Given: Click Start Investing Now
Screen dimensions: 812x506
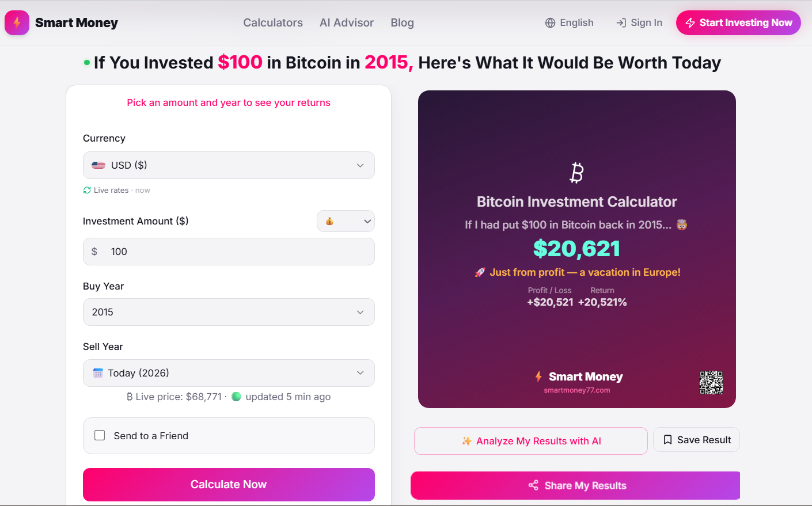Looking at the screenshot, I should (738, 22).
